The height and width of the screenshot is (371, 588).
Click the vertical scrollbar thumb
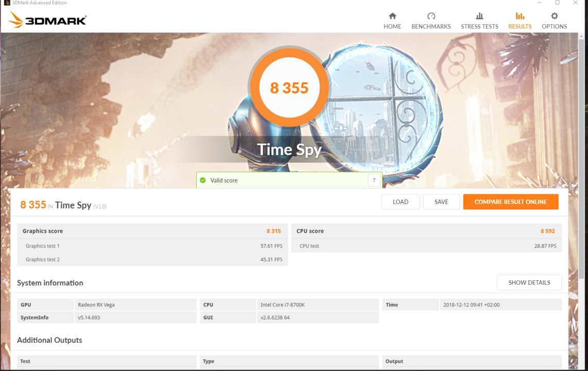coord(581,159)
